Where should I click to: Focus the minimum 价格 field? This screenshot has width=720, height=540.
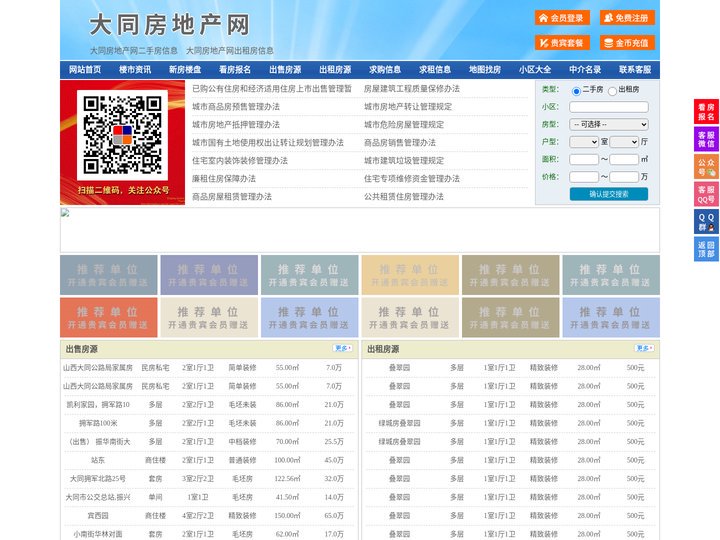[x=584, y=177]
